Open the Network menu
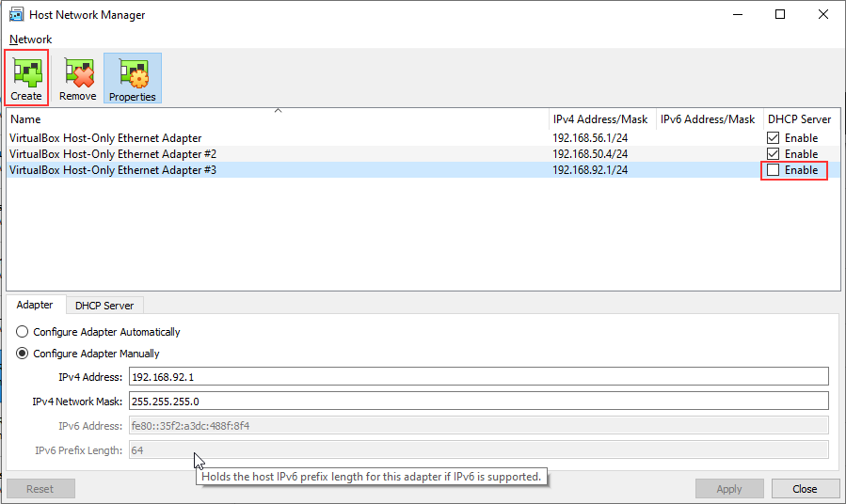 pos(31,39)
